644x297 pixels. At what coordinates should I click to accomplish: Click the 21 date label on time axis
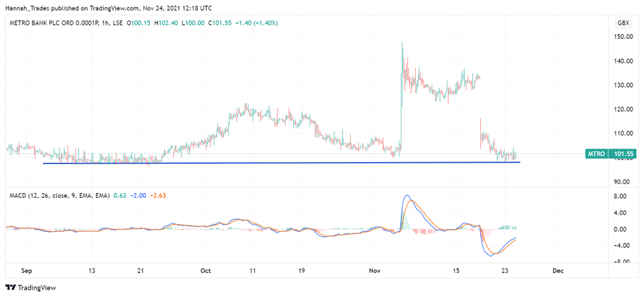click(x=141, y=271)
